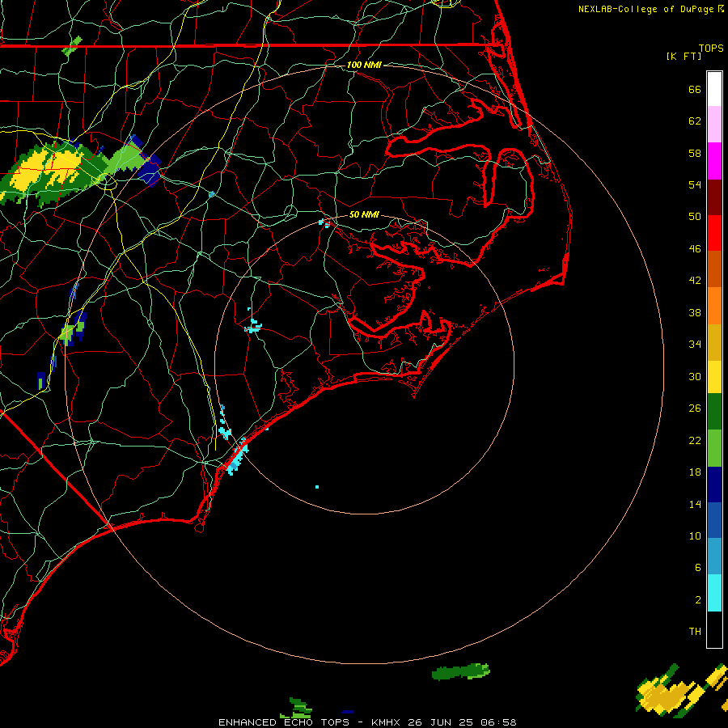Click the legend value 54
Viewport: 728px width, 728px height.
(695, 184)
